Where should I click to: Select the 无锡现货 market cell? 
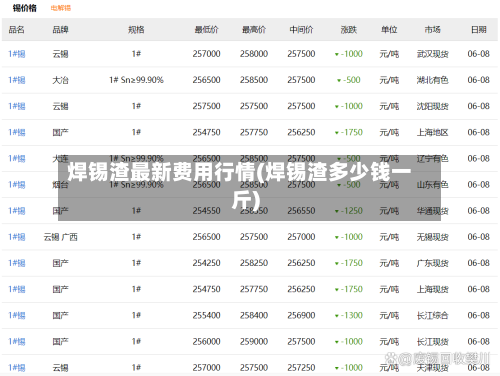pyautogui.click(x=432, y=237)
